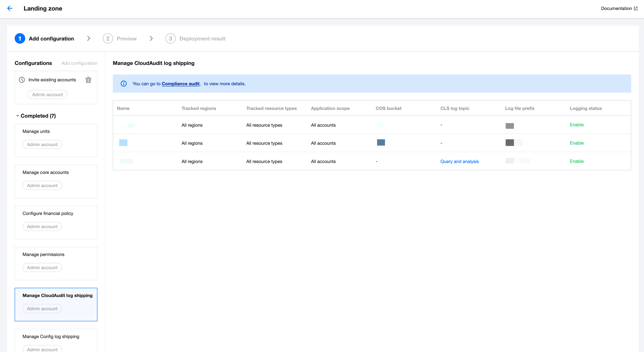This screenshot has width=644, height=352.
Task: Click the clock icon beside Invite existing accounts
Action: coord(22,80)
